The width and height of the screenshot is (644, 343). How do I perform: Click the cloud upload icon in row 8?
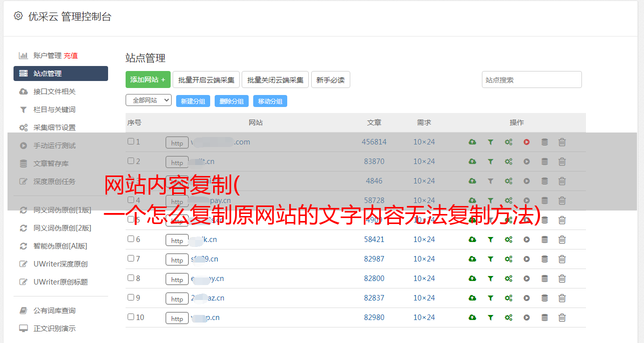472,278
